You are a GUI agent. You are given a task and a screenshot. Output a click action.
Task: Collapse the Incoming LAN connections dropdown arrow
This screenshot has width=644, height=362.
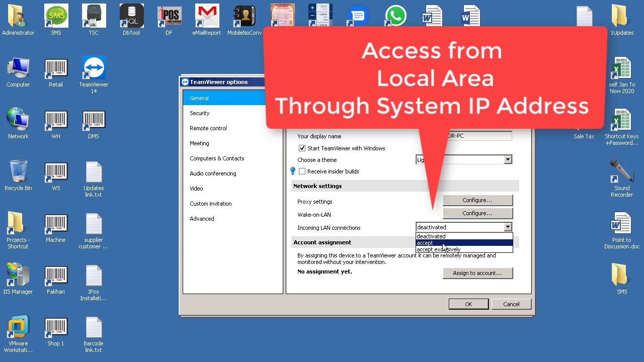508,227
